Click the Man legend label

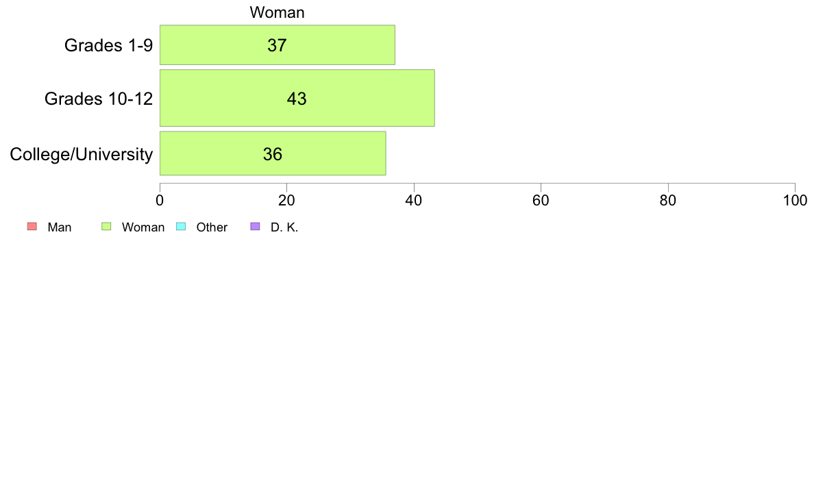coord(59,227)
